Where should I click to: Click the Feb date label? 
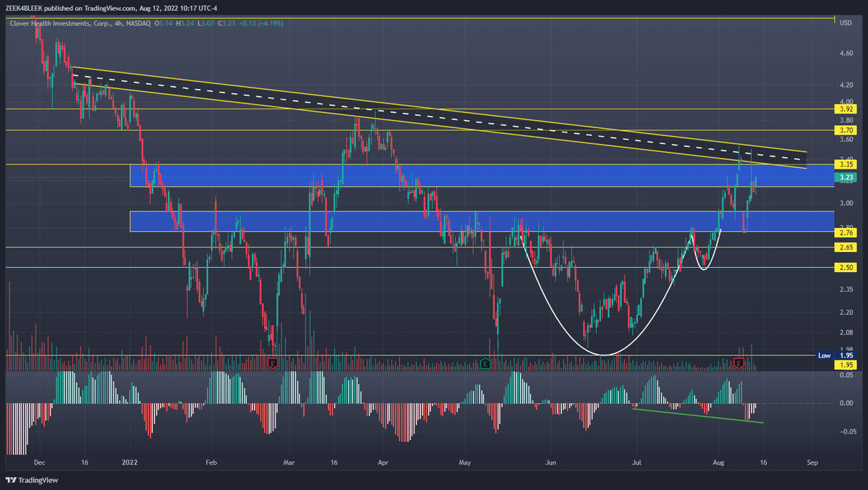point(210,461)
